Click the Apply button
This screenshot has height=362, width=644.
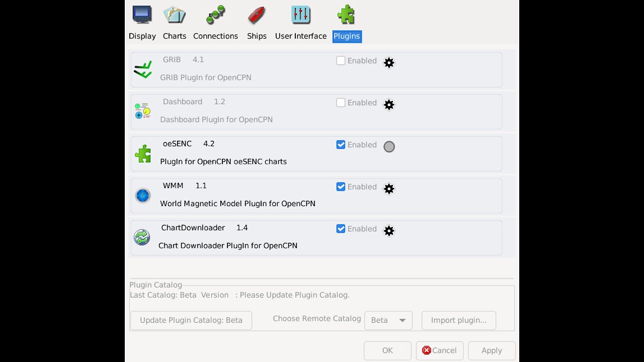point(492,350)
